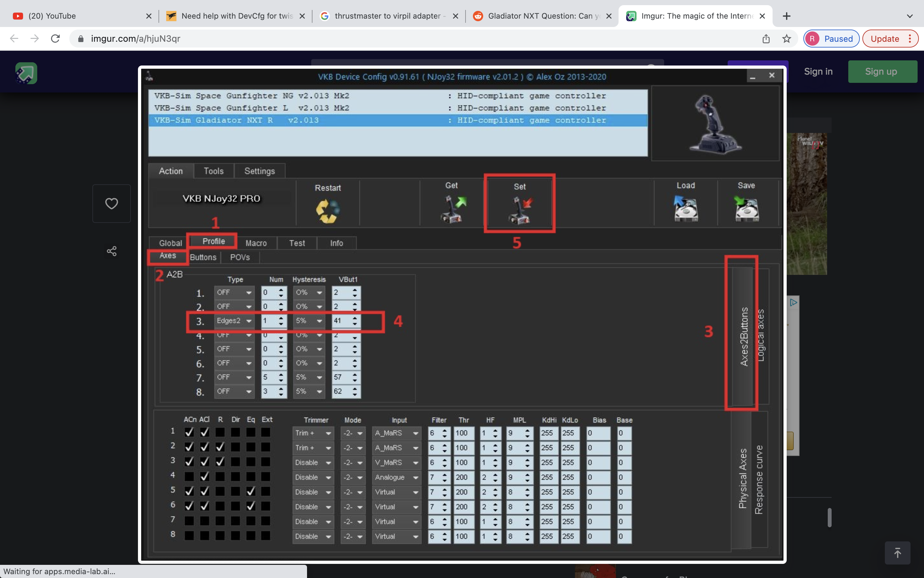This screenshot has width=924, height=578.
Task: Click the Load profile disk icon
Action: (x=686, y=208)
